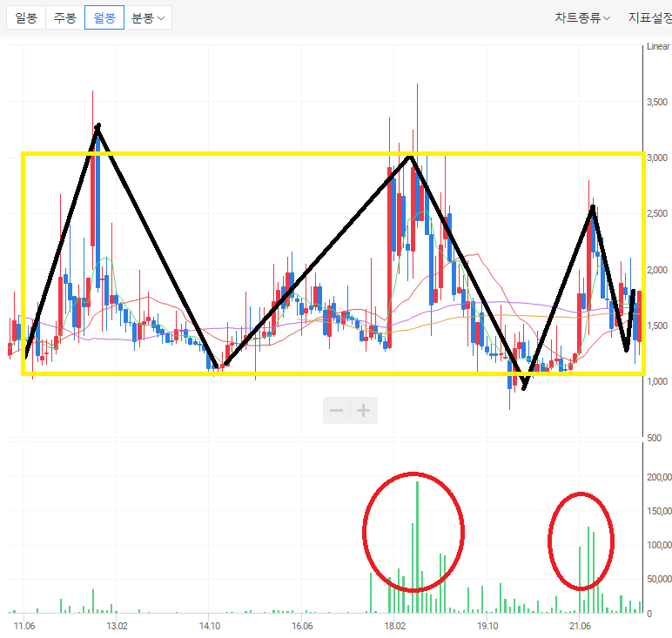
Task: Click the 1,500 price axis label
Action: (657, 326)
